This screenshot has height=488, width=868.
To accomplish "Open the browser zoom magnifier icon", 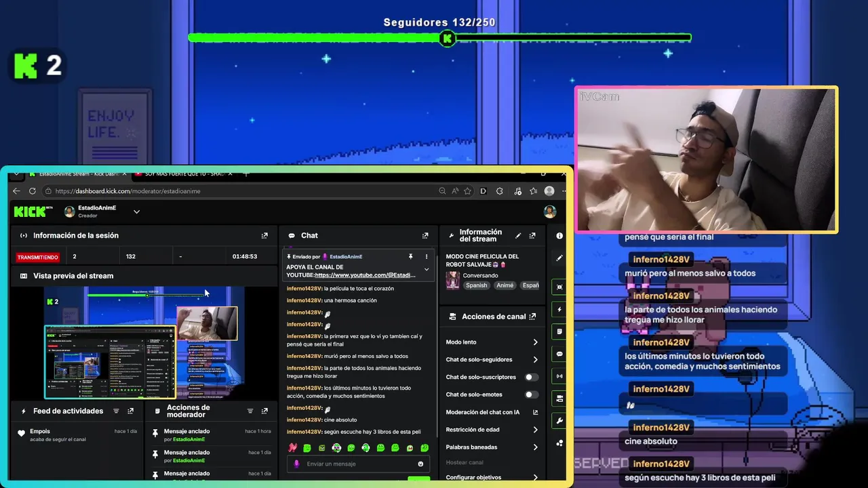I will point(442,191).
